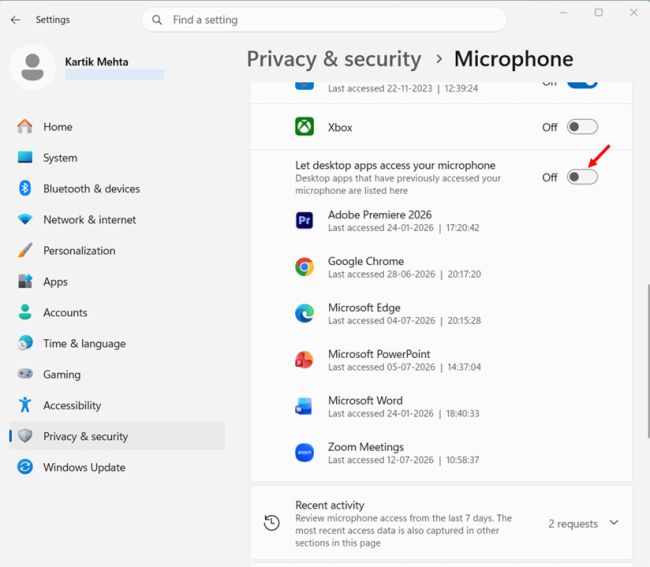
Task: Open Accounts settings
Action: click(x=117, y=312)
